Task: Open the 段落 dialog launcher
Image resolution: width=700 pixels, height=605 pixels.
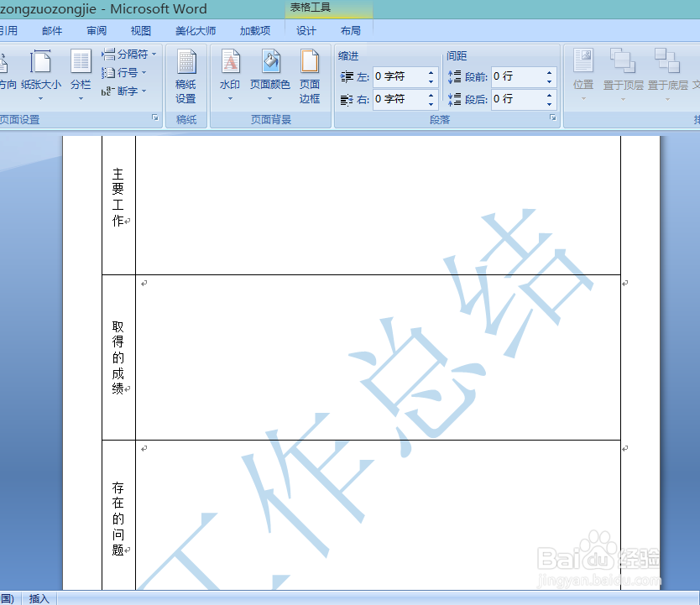Action: pyautogui.click(x=551, y=117)
